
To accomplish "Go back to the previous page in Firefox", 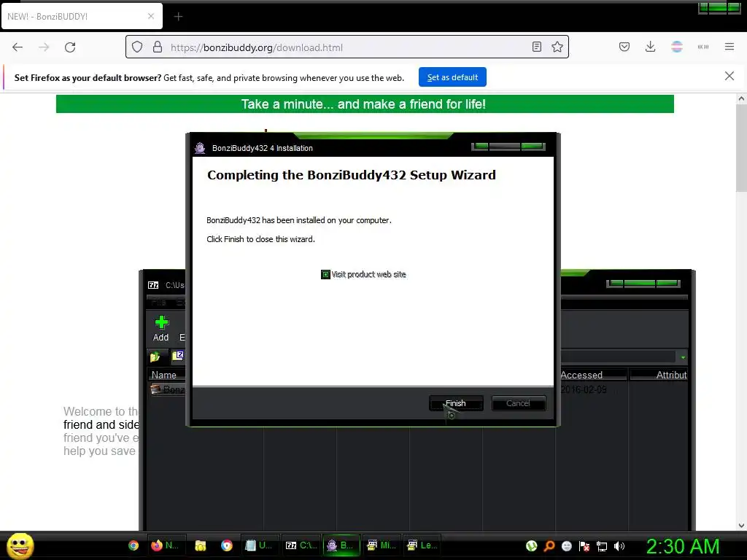I will pyautogui.click(x=18, y=47).
